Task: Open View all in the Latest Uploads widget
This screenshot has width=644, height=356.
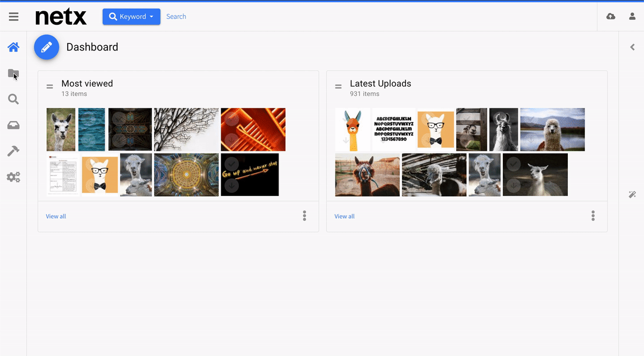Action: (x=345, y=216)
